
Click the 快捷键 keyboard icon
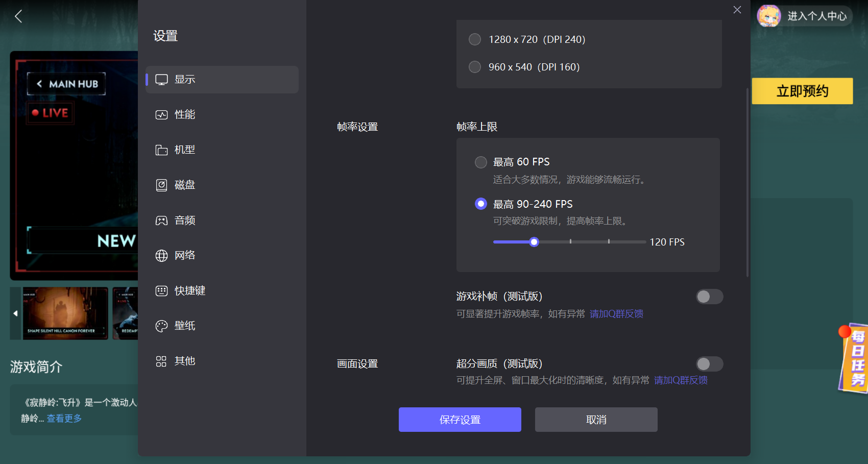[161, 291]
